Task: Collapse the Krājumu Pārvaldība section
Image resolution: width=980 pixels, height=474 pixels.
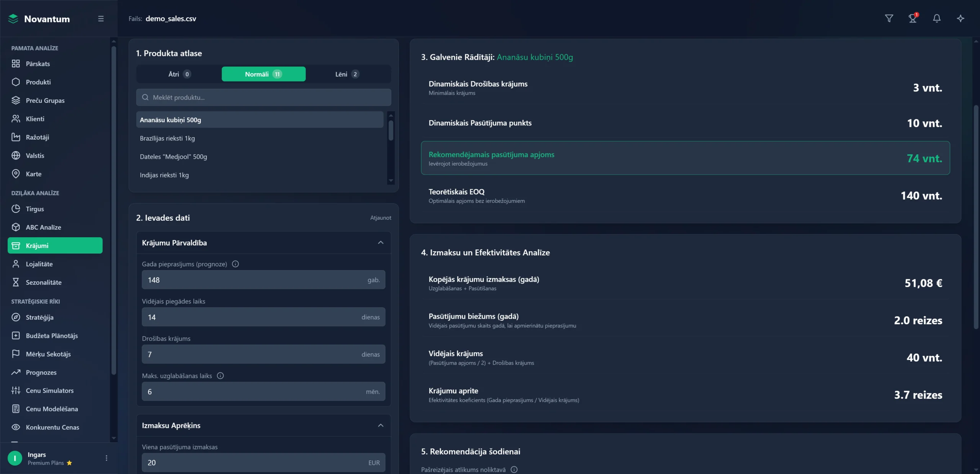Action: (x=381, y=243)
